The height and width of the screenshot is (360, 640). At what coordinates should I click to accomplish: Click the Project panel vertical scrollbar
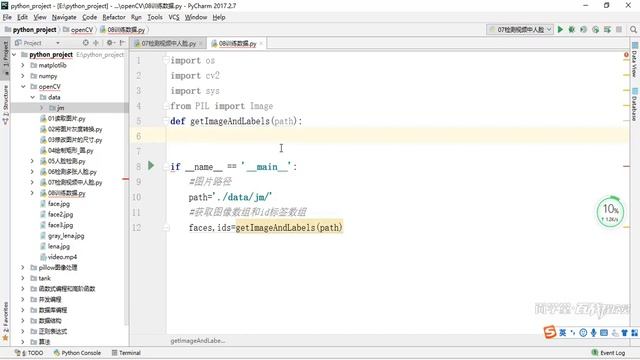click(126, 188)
